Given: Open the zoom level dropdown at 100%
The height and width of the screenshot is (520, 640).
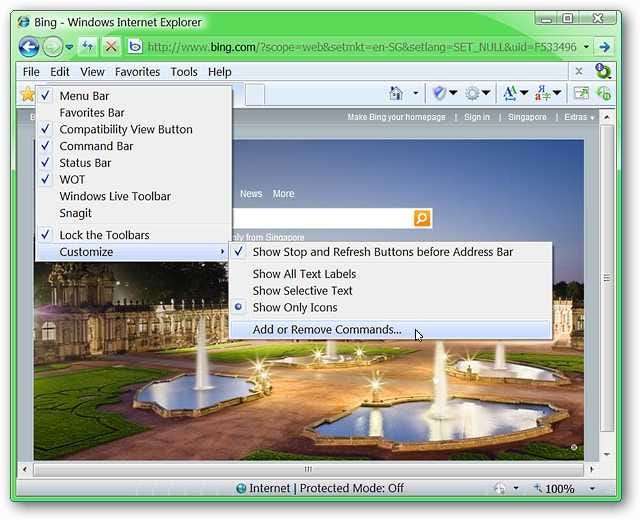Looking at the screenshot, I should click(x=591, y=489).
